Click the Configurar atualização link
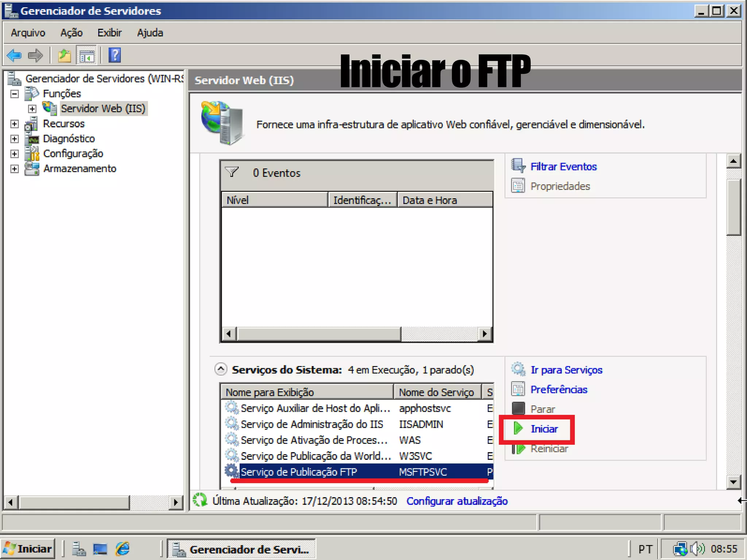Image resolution: width=747 pixels, height=560 pixels. coord(457,501)
